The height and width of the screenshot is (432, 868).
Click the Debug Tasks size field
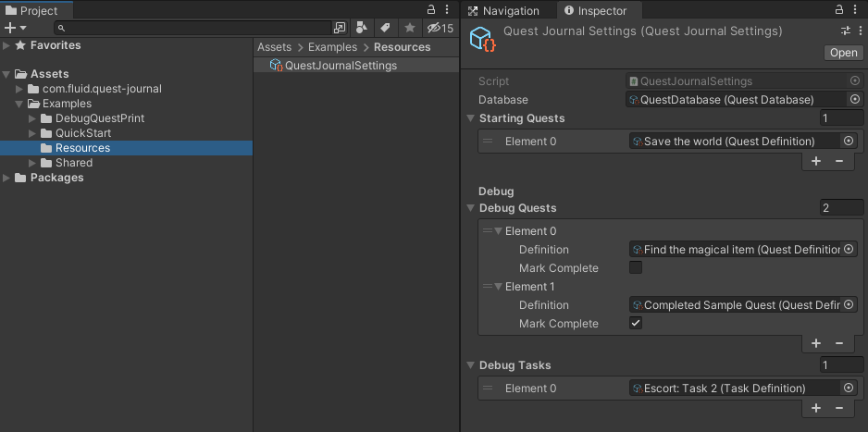click(x=841, y=365)
